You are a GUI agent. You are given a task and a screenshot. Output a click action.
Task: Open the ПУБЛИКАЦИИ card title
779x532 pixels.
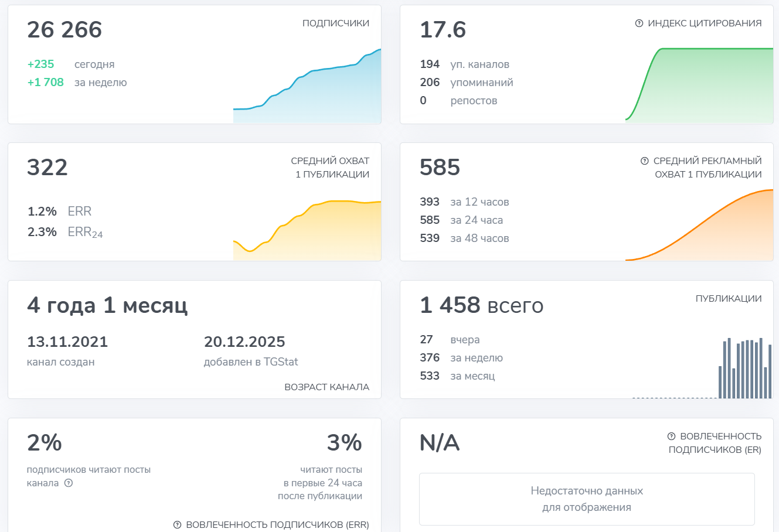[729, 299]
